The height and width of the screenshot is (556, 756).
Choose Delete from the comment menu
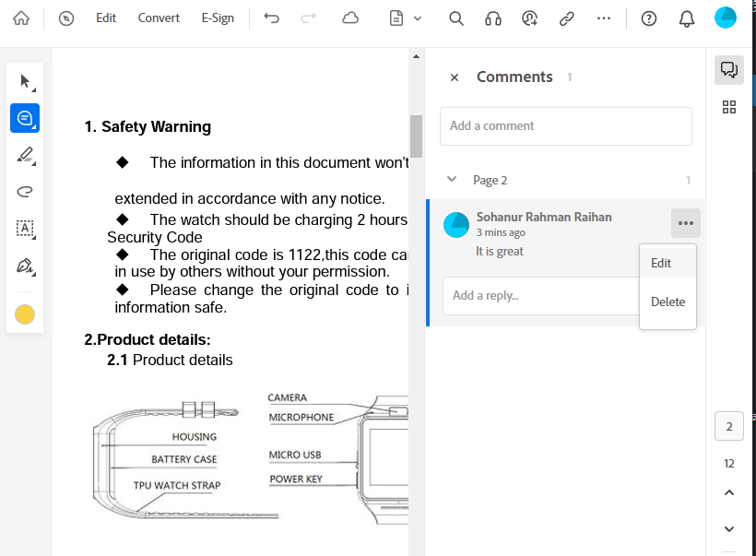click(x=667, y=302)
